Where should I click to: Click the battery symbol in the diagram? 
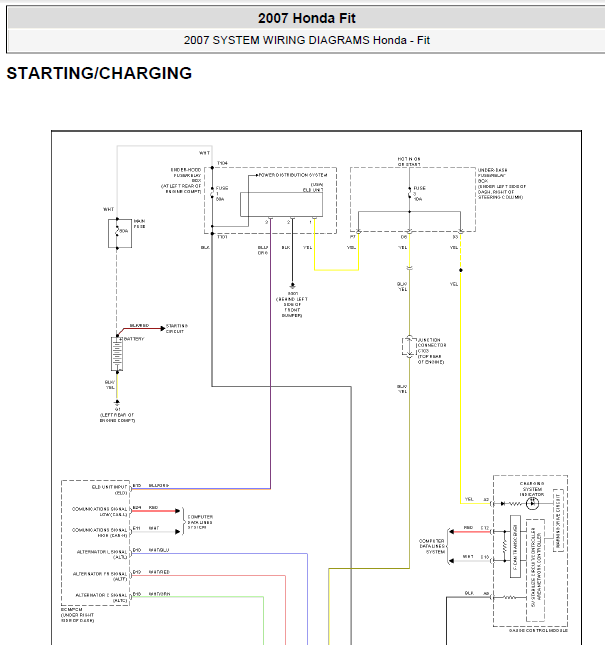pyautogui.click(x=117, y=354)
